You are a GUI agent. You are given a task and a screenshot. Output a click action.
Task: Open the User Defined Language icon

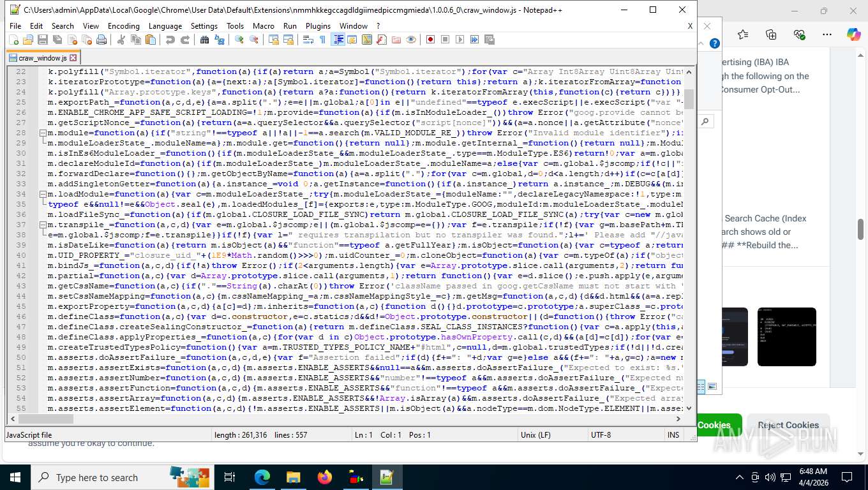click(352, 40)
